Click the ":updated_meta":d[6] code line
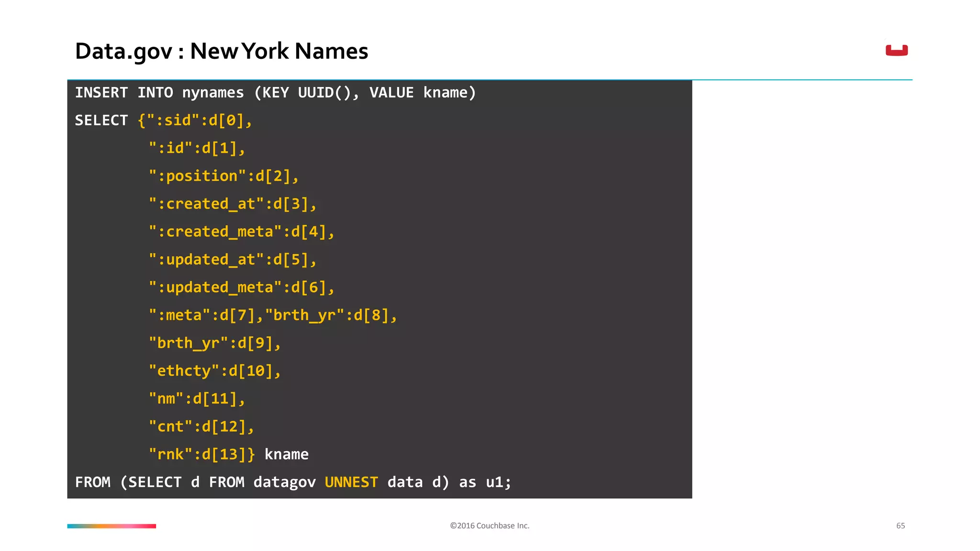Screen dimensions: 980x551 pos(241,287)
